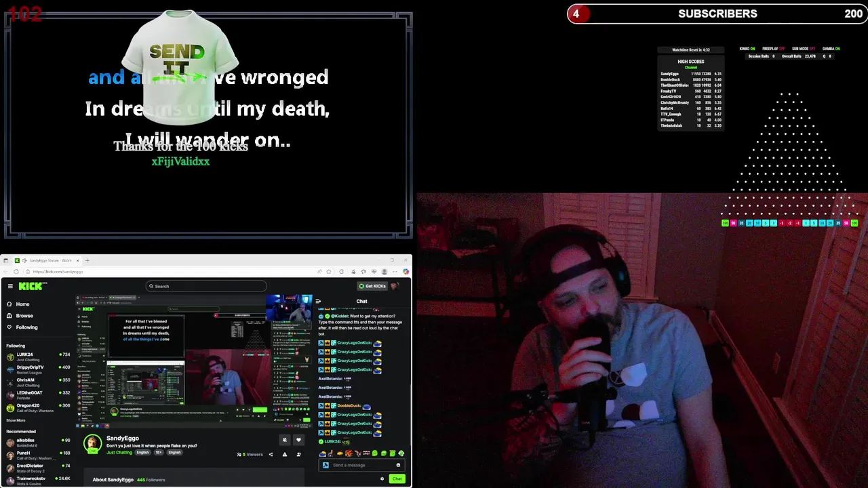Click SandyEggo row in High Scores
This screenshot has height=488, width=868.
[691, 74]
